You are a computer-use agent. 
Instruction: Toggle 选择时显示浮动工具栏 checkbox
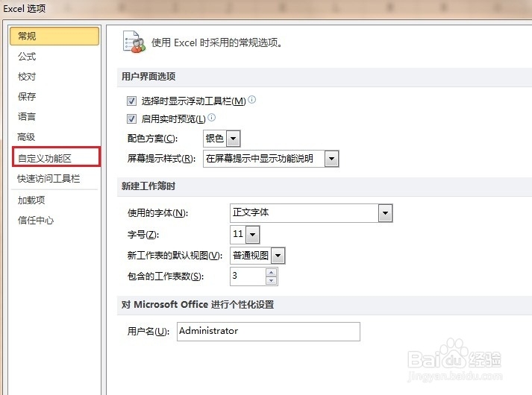(131, 101)
